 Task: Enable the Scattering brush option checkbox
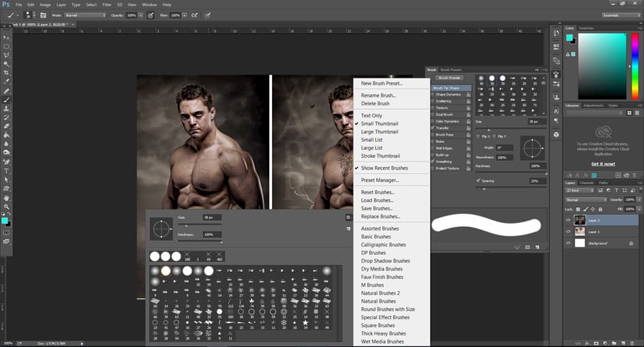pos(432,101)
